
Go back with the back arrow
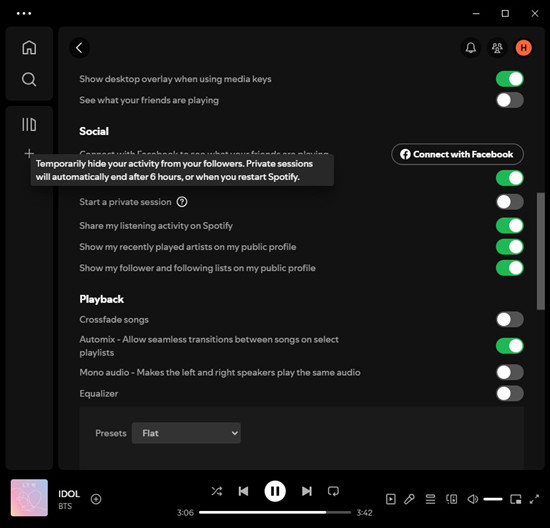[x=79, y=48]
